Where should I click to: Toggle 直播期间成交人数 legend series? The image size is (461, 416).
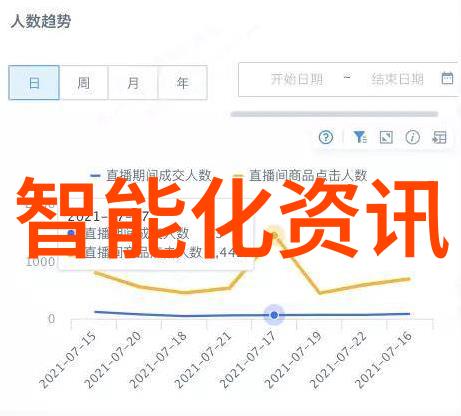point(151,175)
